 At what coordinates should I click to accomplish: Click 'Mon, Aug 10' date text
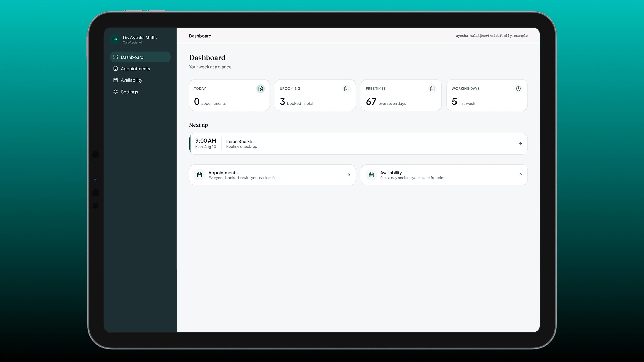coord(206,147)
